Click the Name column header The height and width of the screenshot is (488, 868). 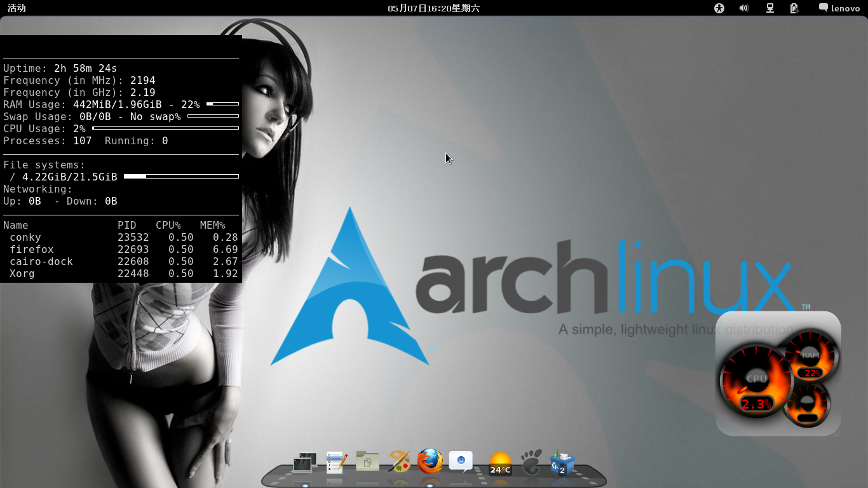16,226
